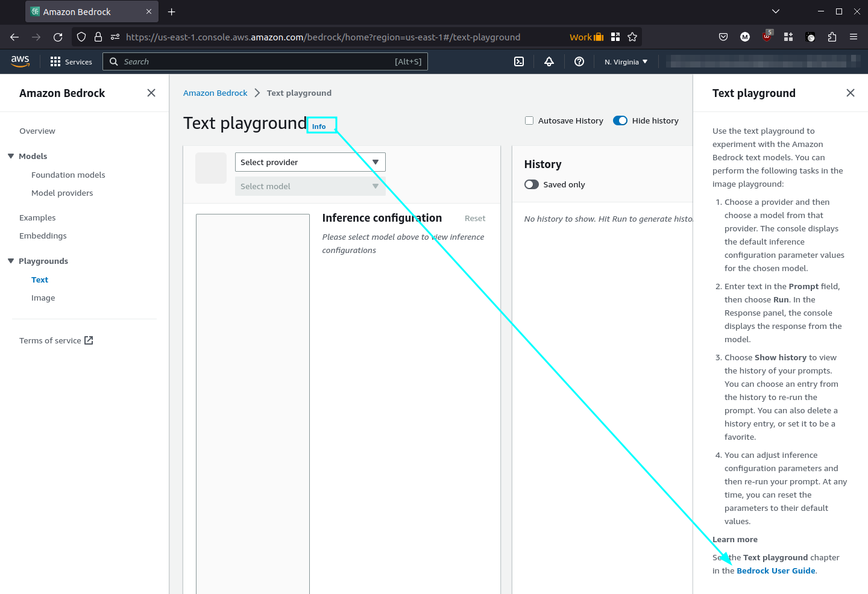The height and width of the screenshot is (594, 868).
Task: Click the Pocket save icon
Action: click(x=723, y=37)
